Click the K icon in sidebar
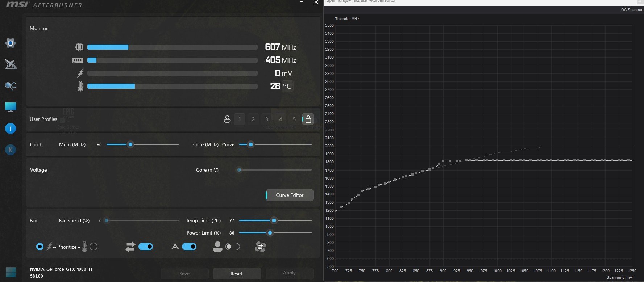Image resolution: width=644 pixels, height=282 pixels. pyautogui.click(x=11, y=150)
